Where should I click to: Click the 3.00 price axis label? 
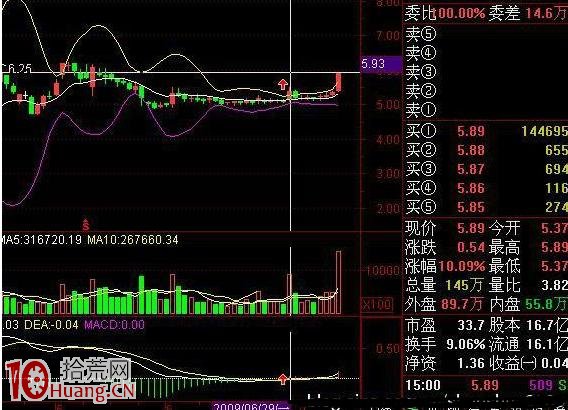(x=388, y=174)
